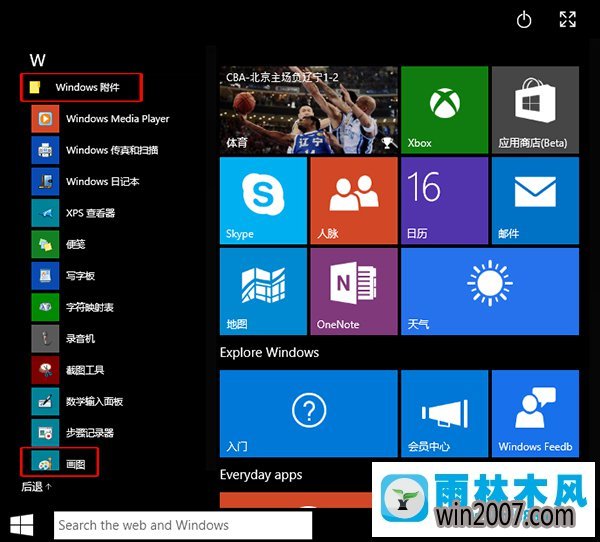Launch the OneNote tile
The height and width of the screenshot is (542, 600).
point(354,291)
